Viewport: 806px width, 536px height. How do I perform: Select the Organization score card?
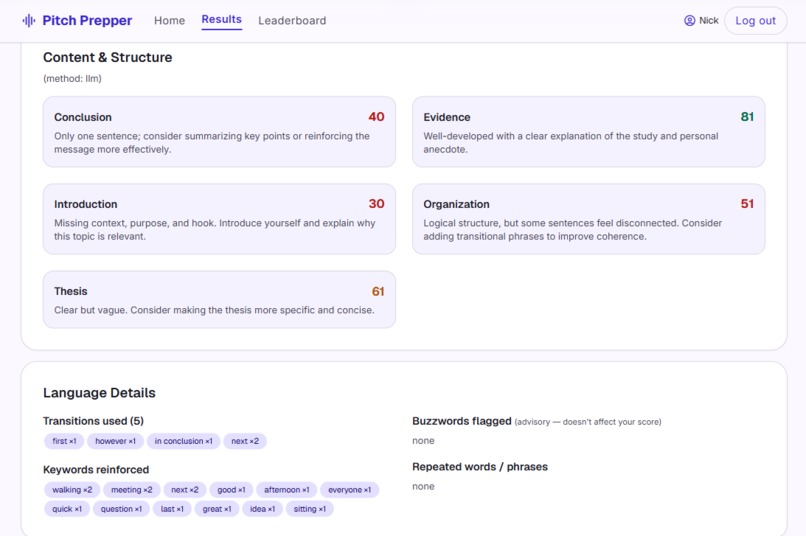click(x=589, y=219)
